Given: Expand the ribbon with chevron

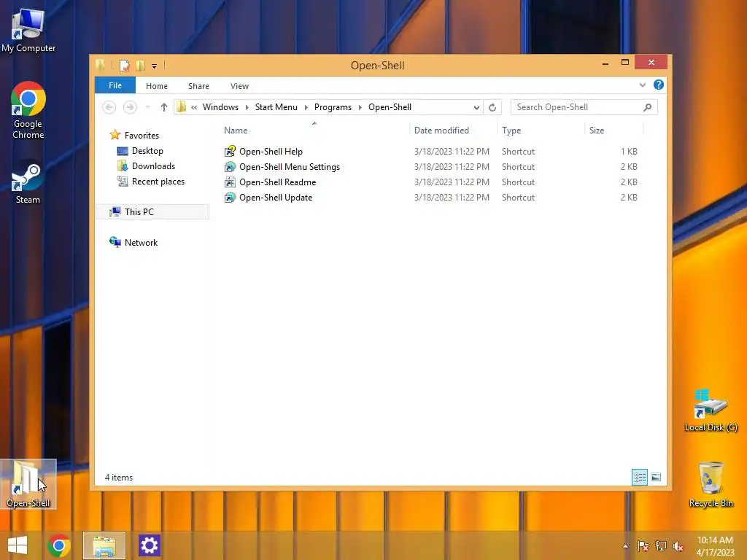Looking at the screenshot, I should pos(642,85).
